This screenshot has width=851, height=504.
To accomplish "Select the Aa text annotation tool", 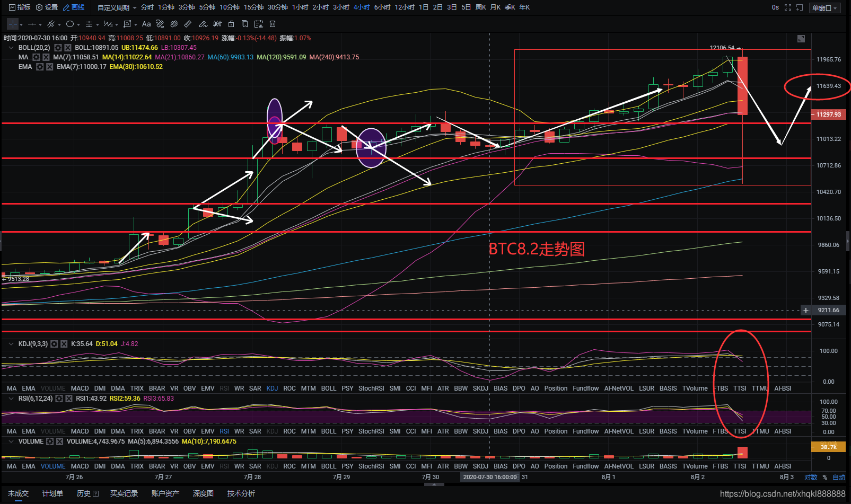I will [146, 24].
